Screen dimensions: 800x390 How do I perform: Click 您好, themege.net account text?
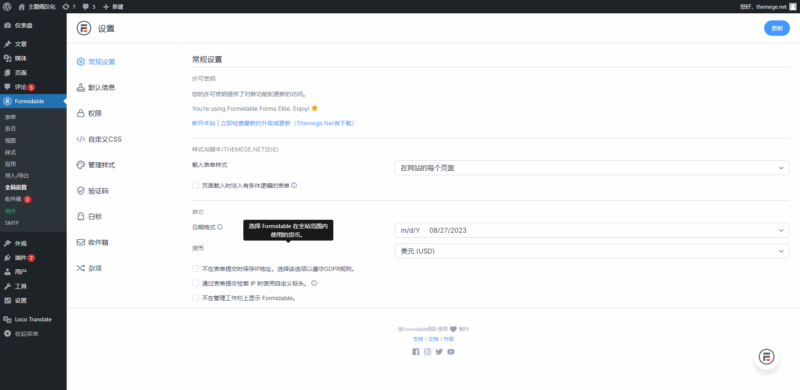(763, 7)
